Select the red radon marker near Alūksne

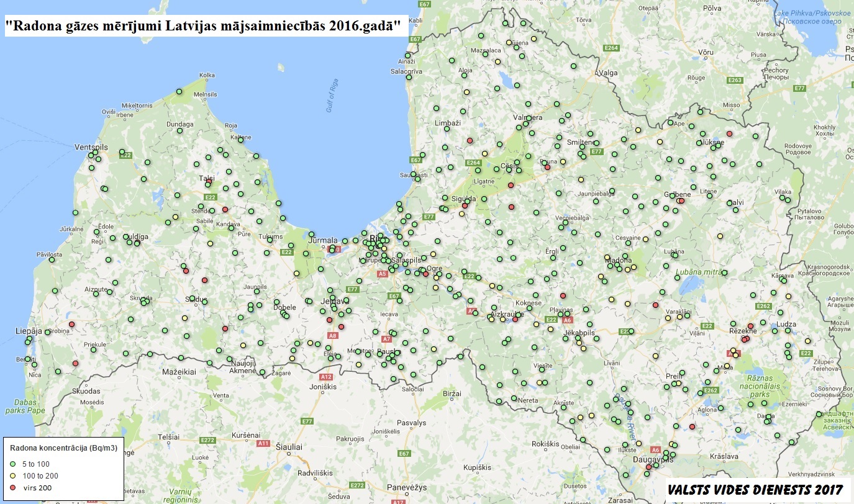(729, 133)
